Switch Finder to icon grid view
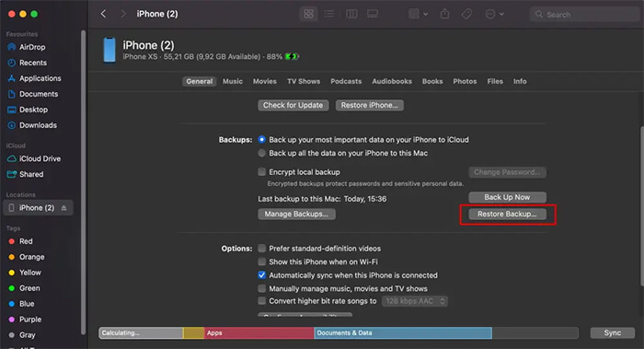Screen dimensions: 644x349 coord(308,14)
